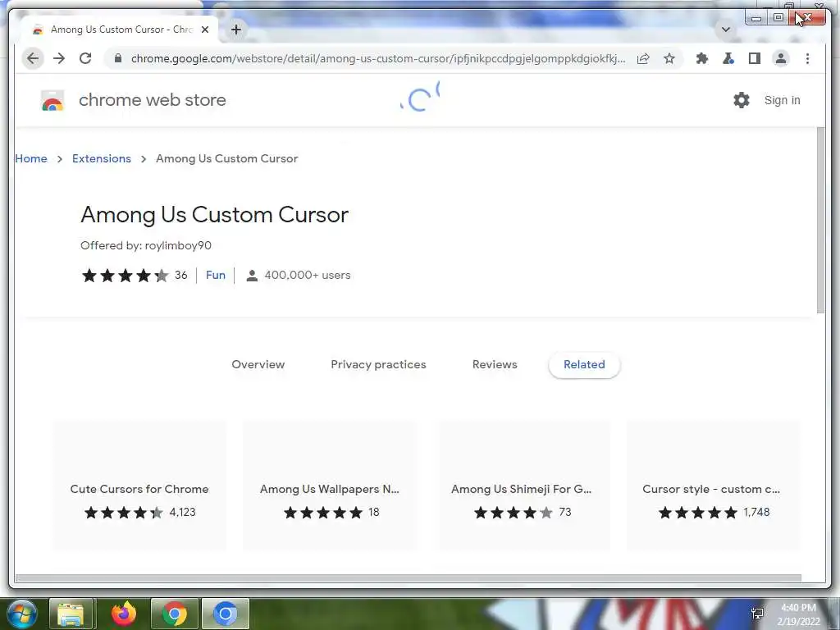
Task: Click the 4,123 rating count
Action: click(x=182, y=512)
